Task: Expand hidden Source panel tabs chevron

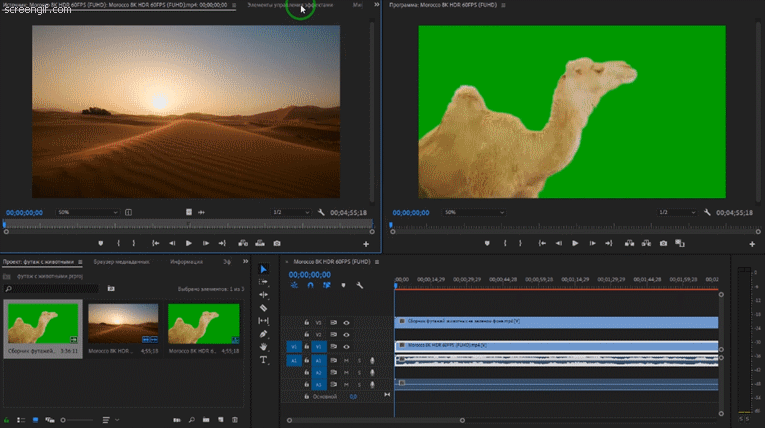Action: coord(377,5)
